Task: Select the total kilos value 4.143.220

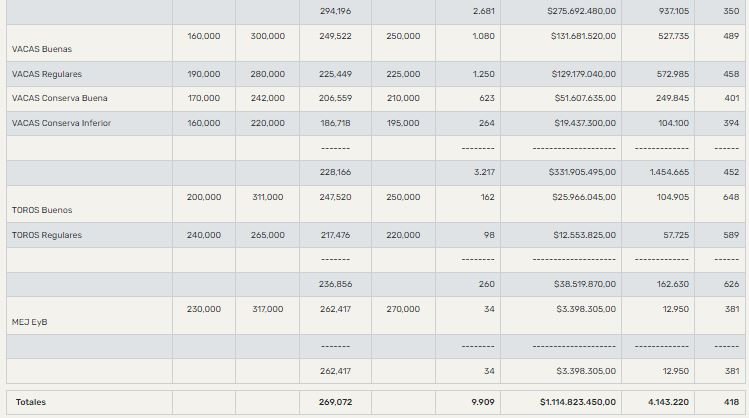Action: [x=669, y=402]
